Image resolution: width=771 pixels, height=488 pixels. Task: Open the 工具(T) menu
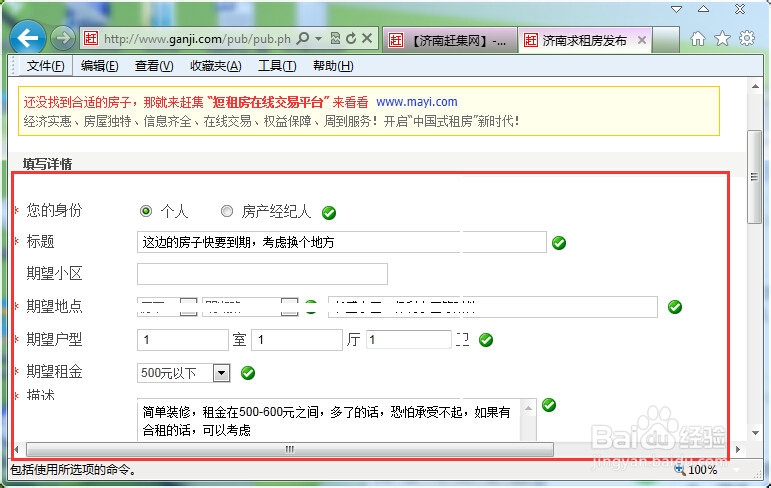tap(277, 65)
